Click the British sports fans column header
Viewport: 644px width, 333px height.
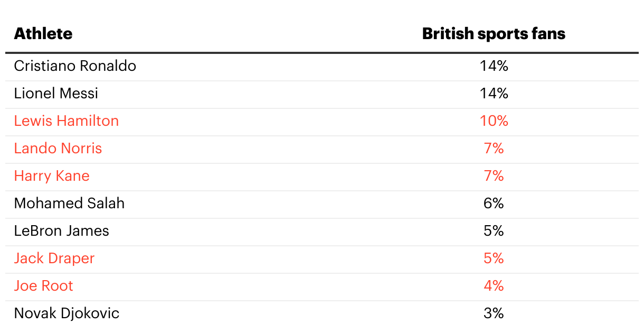point(494,34)
